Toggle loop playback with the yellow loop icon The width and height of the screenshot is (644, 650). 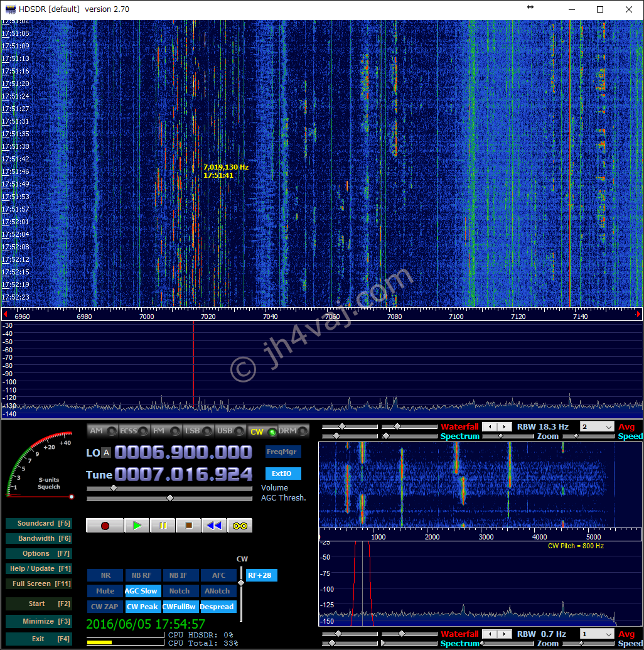pos(240,526)
